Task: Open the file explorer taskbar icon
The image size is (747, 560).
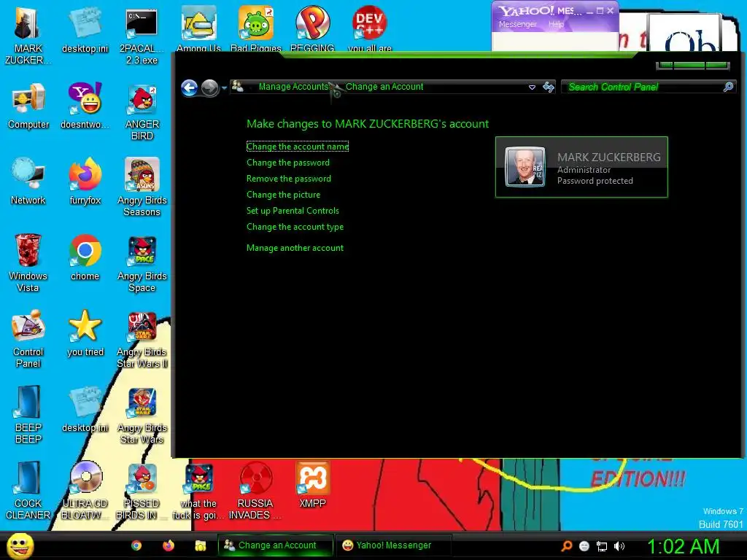Action: (200, 545)
